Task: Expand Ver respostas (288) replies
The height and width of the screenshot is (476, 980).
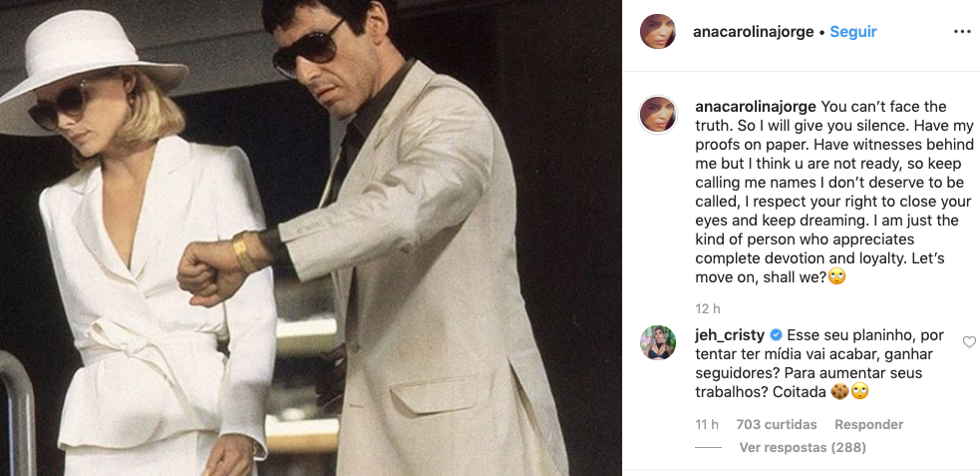Action: pyautogui.click(x=803, y=448)
